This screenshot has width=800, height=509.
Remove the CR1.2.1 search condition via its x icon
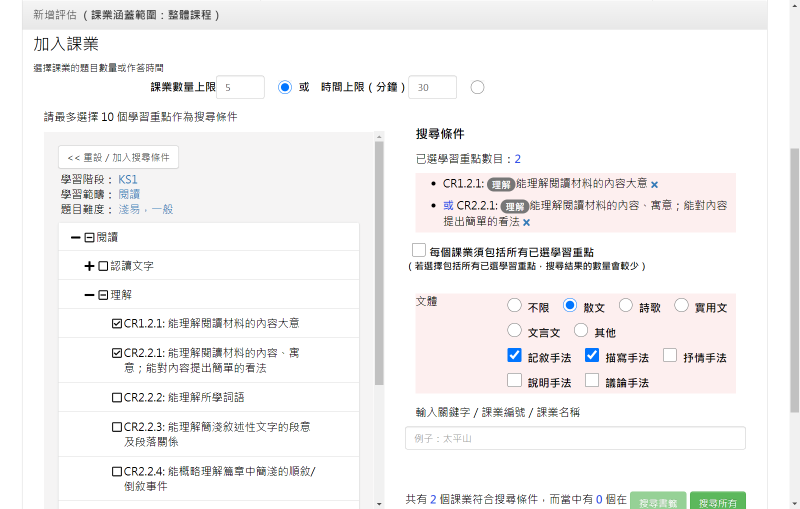point(654,185)
